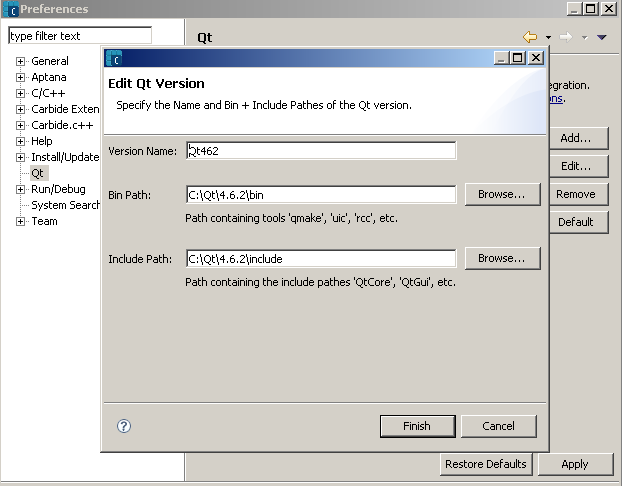Minimize the Edit Qt Version dialog
Screen dimensions: 622x486
pos(501,58)
